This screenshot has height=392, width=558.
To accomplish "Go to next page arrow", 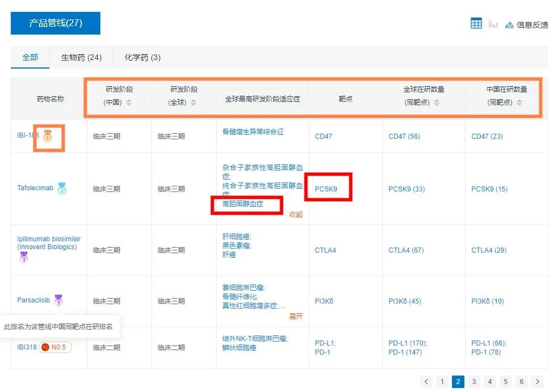I will (538, 382).
